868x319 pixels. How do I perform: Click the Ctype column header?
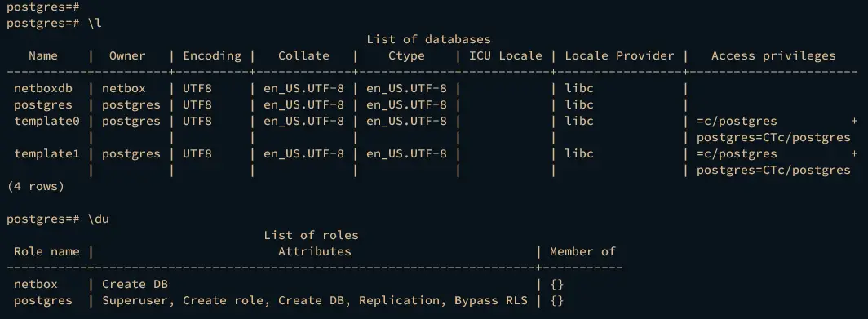406,55
